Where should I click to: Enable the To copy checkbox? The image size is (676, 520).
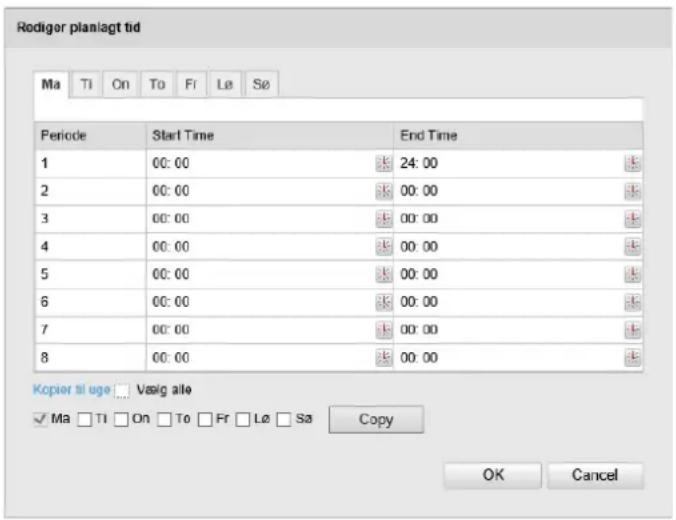(x=164, y=419)
